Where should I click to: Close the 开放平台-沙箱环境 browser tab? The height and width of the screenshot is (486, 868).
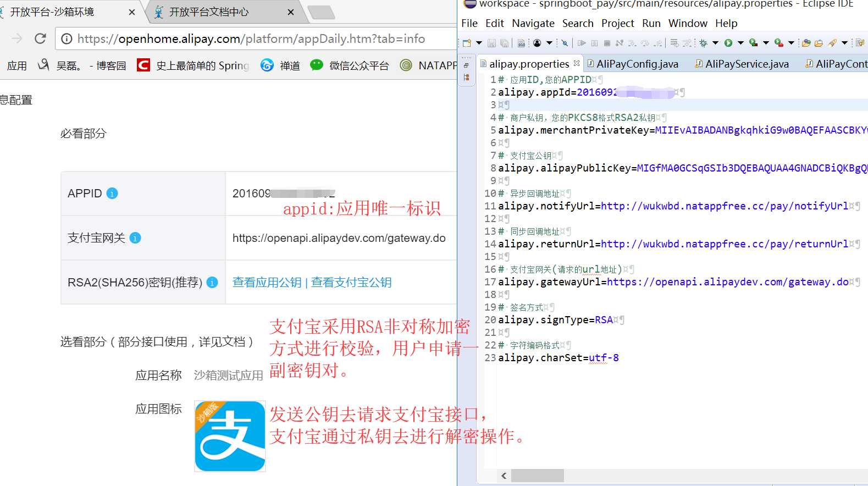pyautogui.click(x=132, y=12)
